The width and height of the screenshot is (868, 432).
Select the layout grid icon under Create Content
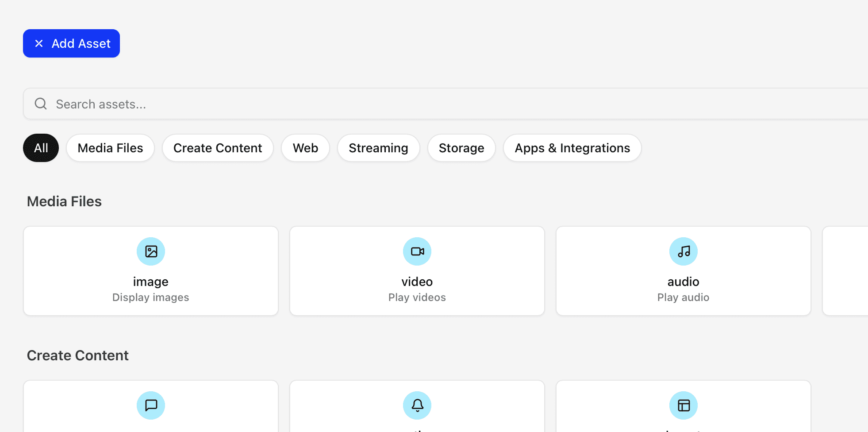(x=684, y=405)
